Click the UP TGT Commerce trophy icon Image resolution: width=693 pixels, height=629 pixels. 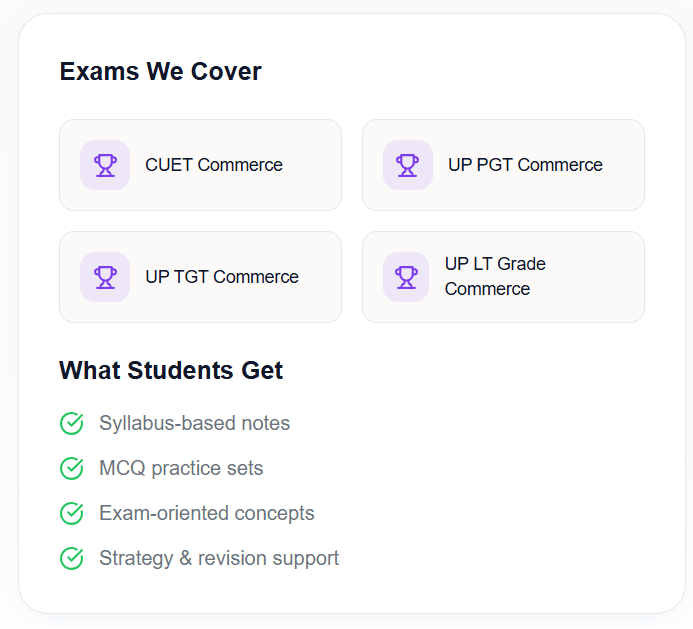(x=105, y=277)
